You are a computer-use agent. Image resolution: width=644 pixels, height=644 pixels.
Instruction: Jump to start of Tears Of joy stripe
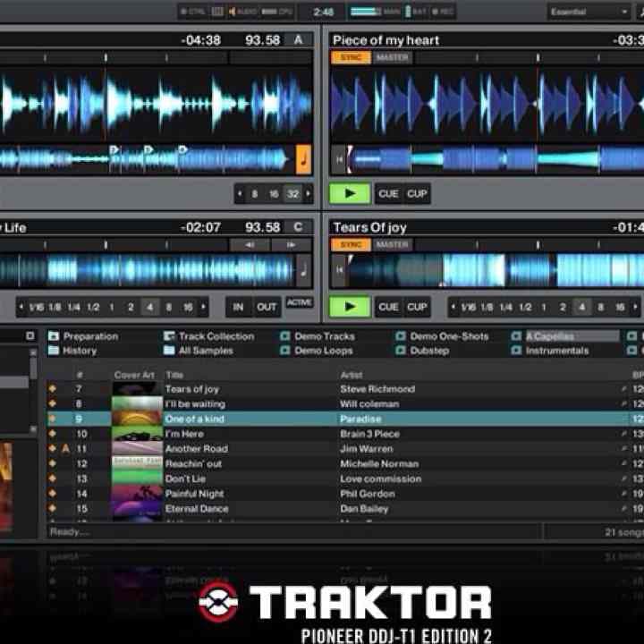pyautogui.click(x=339, y=270)
